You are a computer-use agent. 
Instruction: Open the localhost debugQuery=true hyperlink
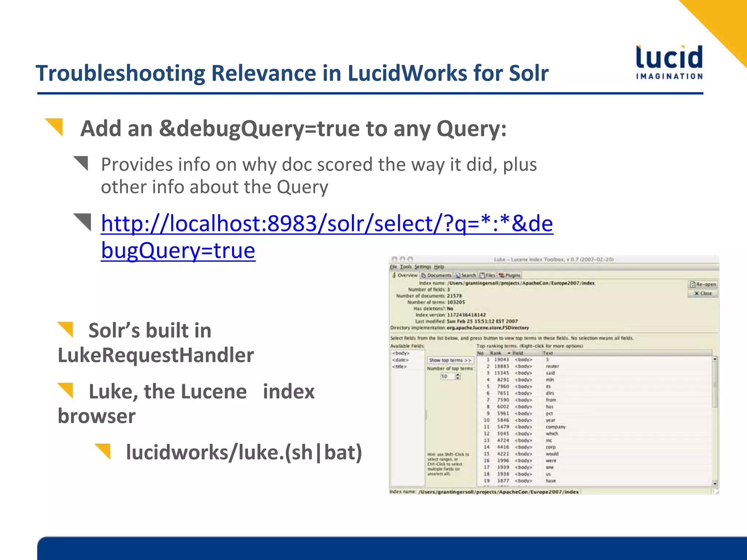(x=327, y=237)
